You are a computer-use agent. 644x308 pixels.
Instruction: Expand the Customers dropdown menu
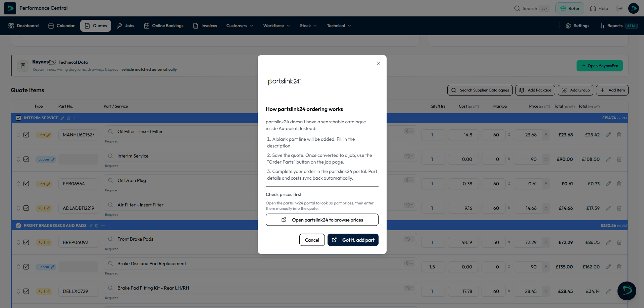[x=240, y=26]
